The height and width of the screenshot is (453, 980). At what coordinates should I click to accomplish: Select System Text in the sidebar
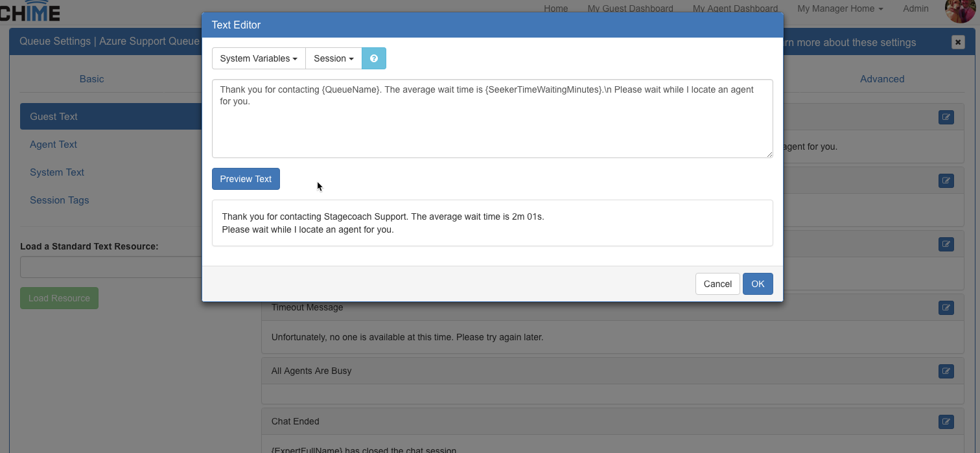[57, 172]
